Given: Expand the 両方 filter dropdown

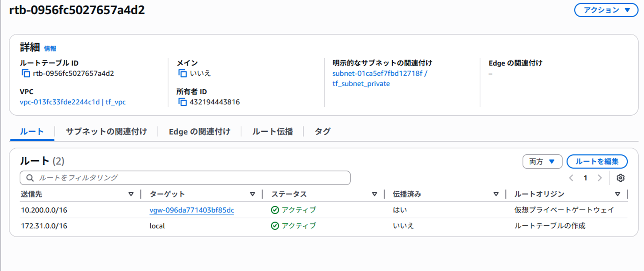Looking at the screenshot, I should pos(542,162).
